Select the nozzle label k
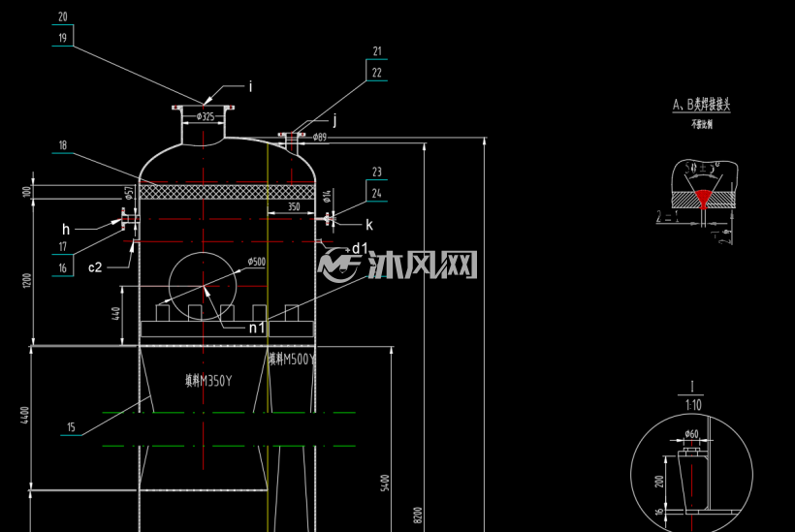This screenshot has width=795, height=532. coord(369,225)
